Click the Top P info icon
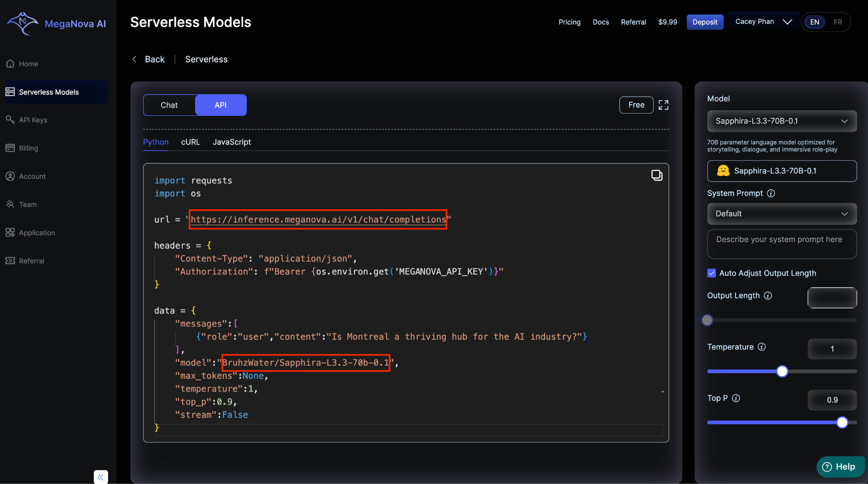The image size is (868, 484). pos(736,398)
